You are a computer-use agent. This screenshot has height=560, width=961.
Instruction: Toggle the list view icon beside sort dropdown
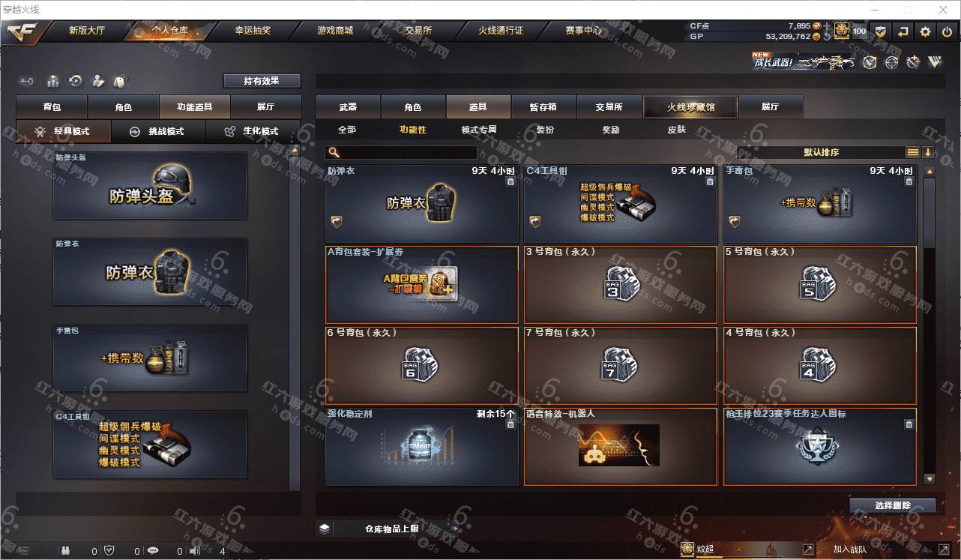(912, 152)
